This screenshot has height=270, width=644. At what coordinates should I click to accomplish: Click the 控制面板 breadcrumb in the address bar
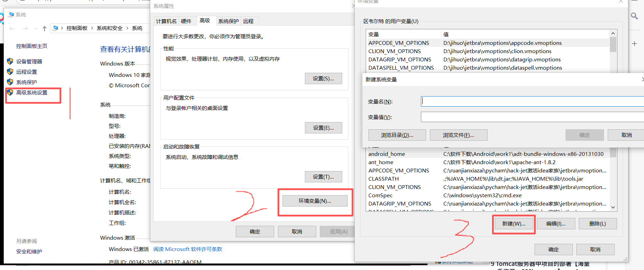point(77,28)
